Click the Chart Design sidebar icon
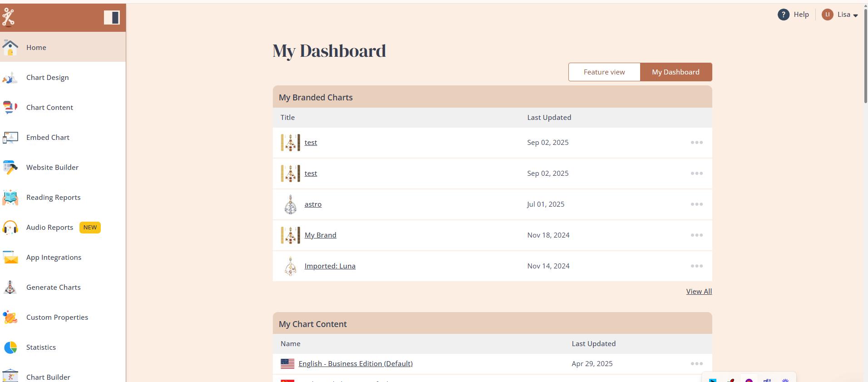This screenshot has height=382, width=868. (10, 78)
